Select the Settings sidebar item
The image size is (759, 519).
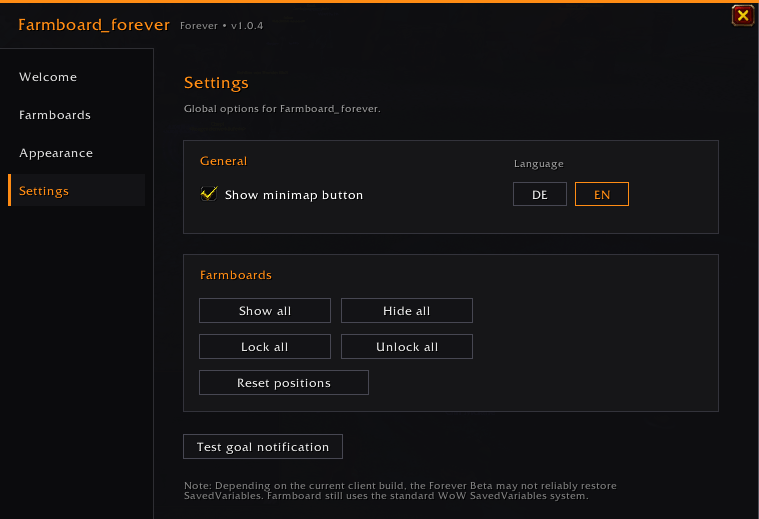click(x=77, y=190)
